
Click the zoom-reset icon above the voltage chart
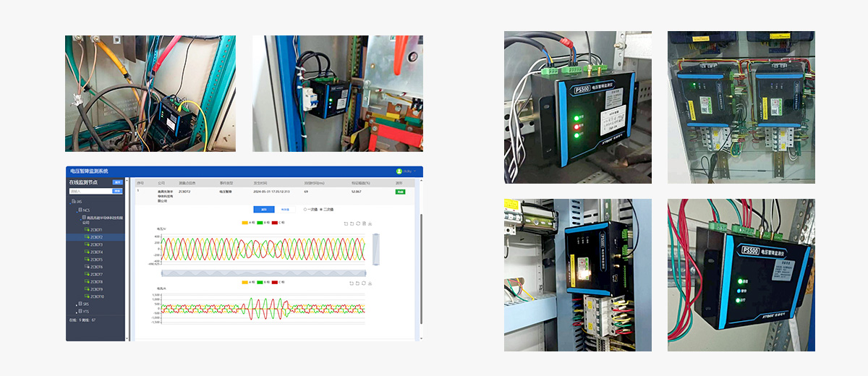[x=352, y=223]
